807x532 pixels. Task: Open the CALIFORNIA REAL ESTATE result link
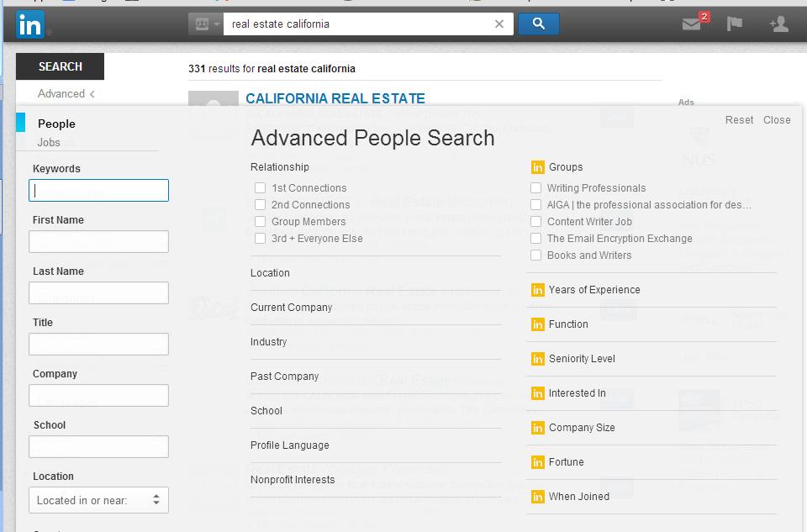[x=335, y=98]
